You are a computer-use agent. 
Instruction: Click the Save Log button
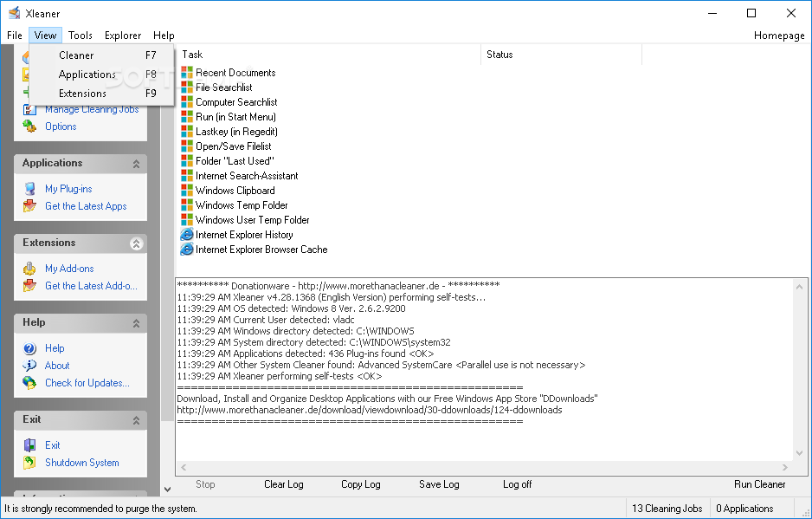pyautogui.click(x=439, y=484)
